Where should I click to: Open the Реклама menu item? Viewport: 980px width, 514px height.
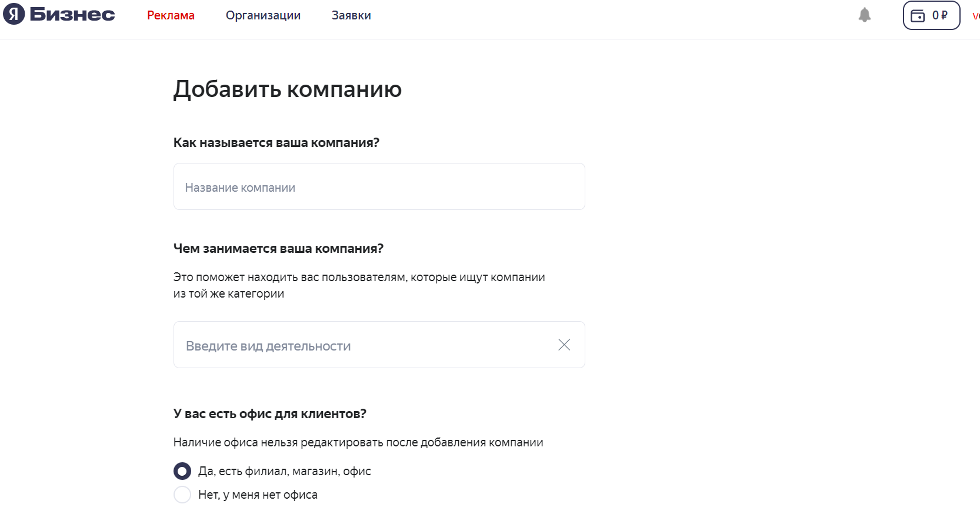[171, 15]
